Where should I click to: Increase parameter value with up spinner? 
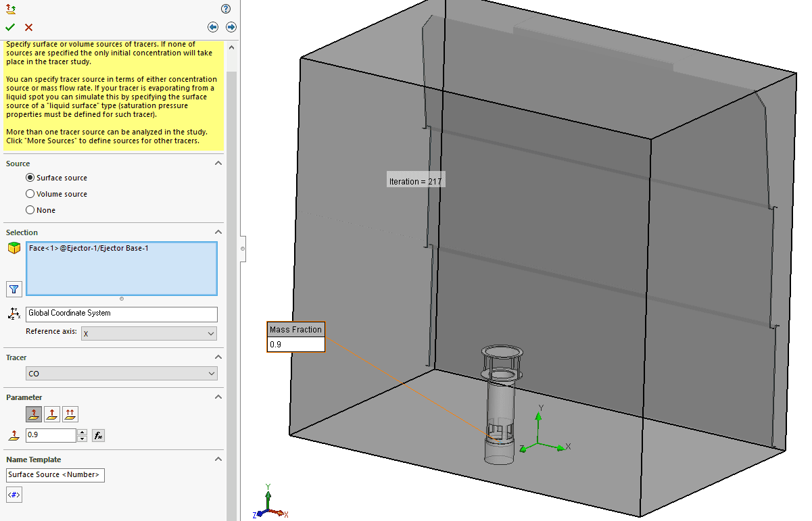coord(82,432)
